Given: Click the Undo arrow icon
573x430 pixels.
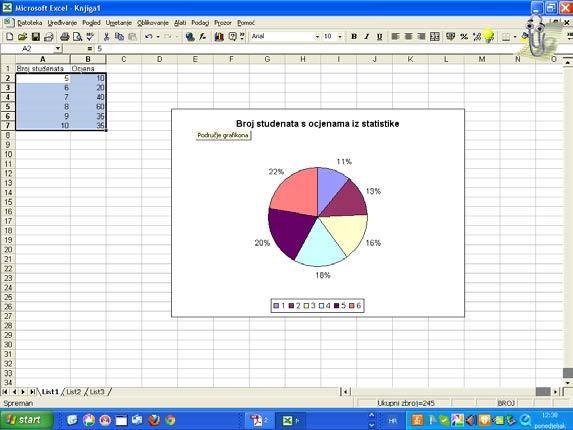Looking at the screenshot, I should pyautogui.click(x=148, y=37).
